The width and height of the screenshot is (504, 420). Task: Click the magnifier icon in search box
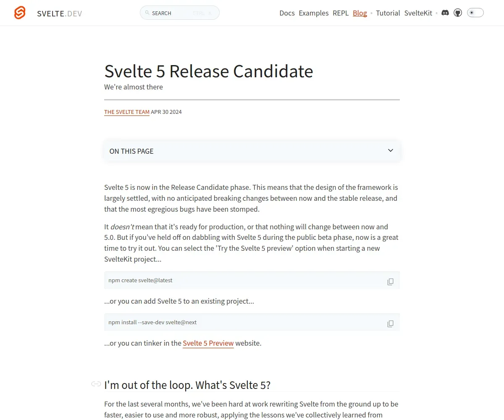[x=147, y=13]
